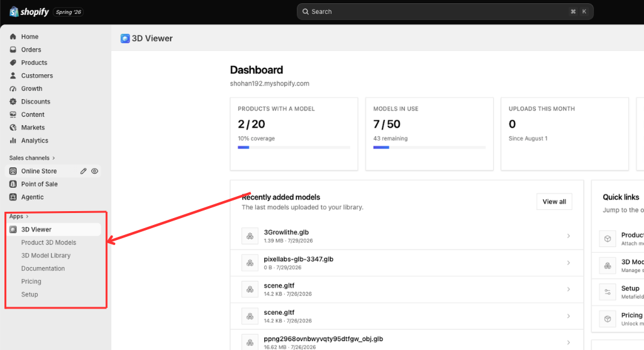Click the 43 remaining text
644x350 pixels.
[x=390, y=138]
